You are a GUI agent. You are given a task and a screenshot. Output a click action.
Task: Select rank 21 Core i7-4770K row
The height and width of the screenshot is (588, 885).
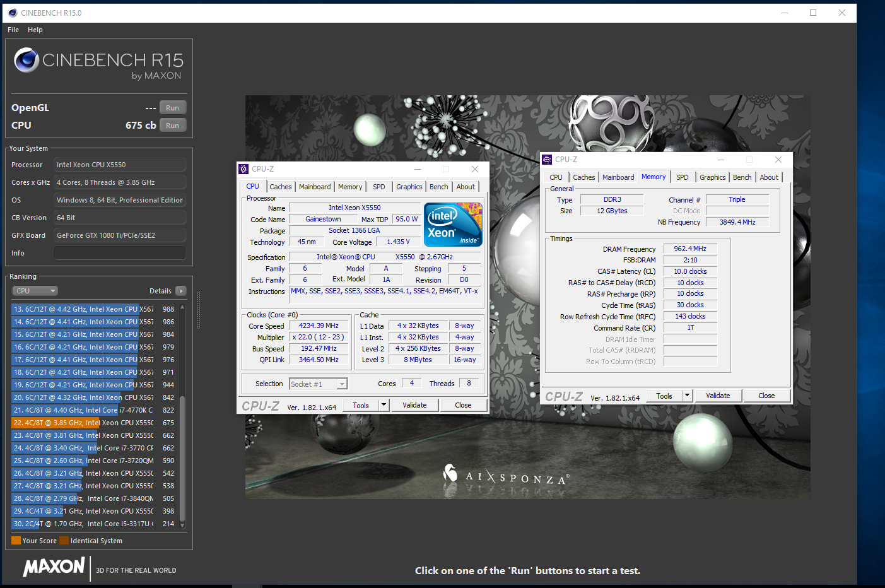(x=93, y=410)
